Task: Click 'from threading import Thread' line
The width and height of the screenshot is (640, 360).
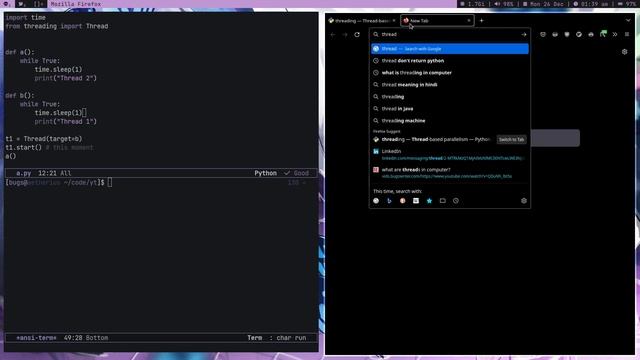Action: [x=57, y=27]
